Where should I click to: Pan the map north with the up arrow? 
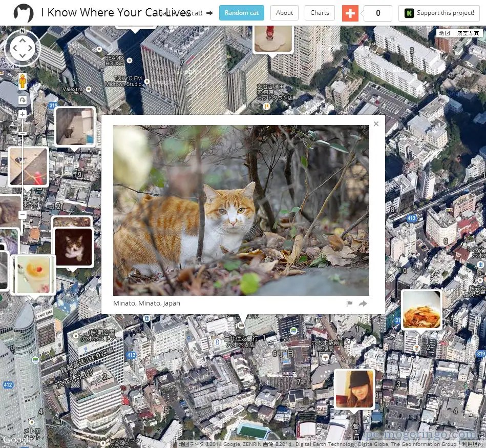(x=22, y=41)
